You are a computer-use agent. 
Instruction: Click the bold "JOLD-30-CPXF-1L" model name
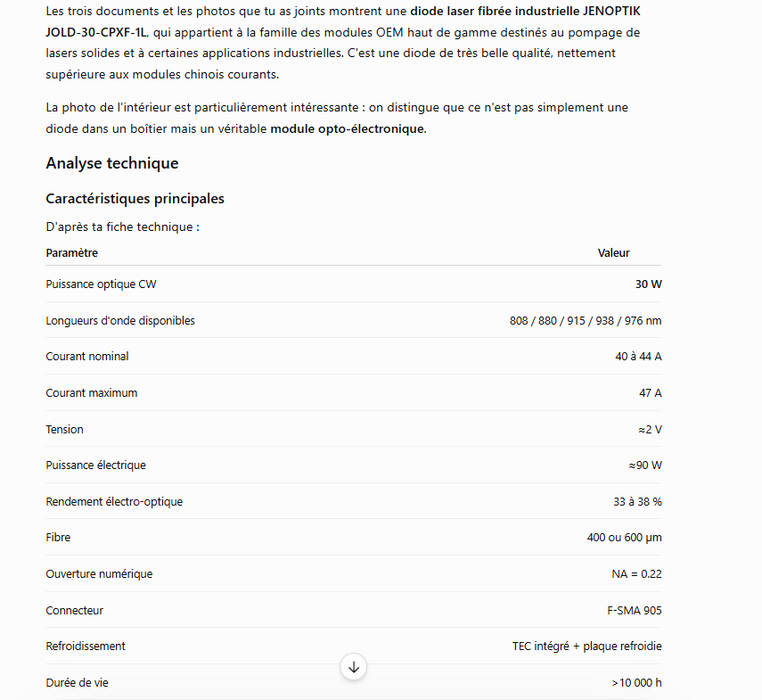pos(95,33)
